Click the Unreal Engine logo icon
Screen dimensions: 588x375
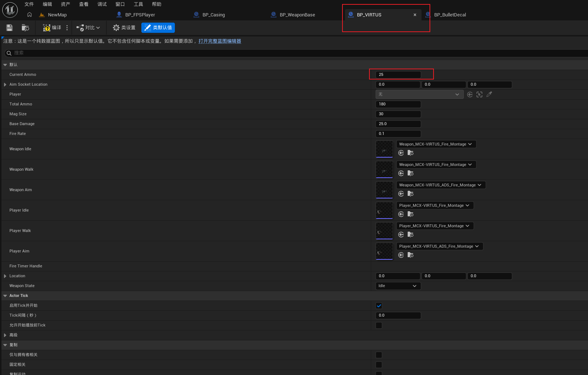[10, 10]
